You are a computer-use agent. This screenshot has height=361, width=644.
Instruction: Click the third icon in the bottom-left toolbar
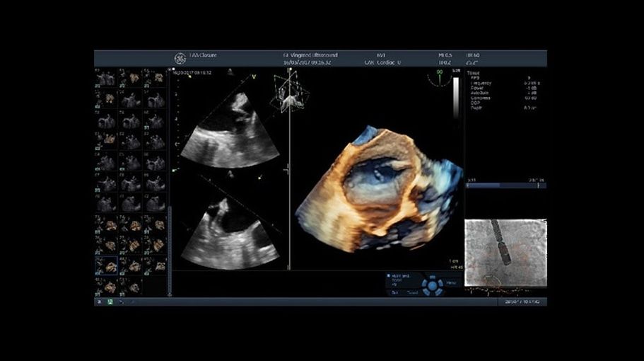(x=121, y=302)
